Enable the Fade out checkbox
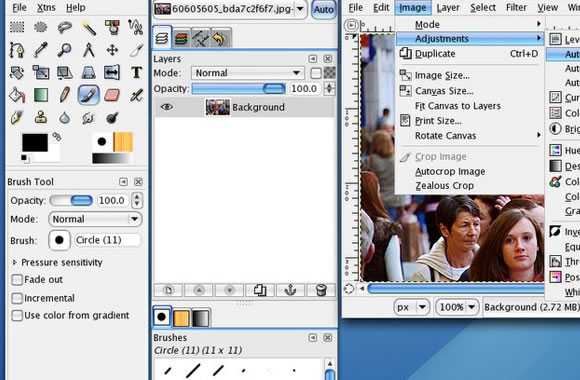The image size is (580, 380). tap(17, 280)
